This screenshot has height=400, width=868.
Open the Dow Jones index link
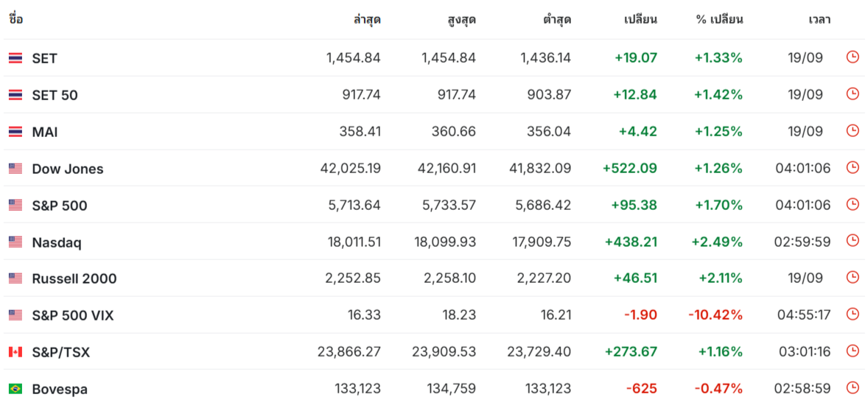point(68,169)
